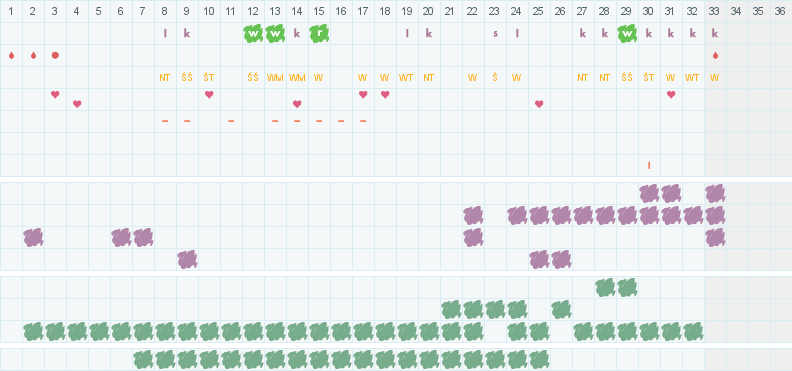The width and height of the screenshot is (792, 371).
Task: Select the day 21 column header
Action: 451,11
